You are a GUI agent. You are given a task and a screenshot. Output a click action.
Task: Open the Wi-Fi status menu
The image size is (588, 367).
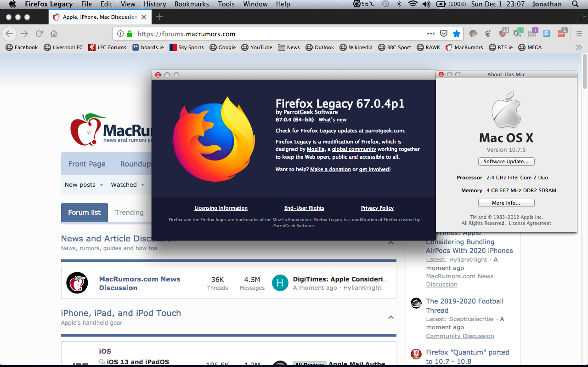pos(413,4)
